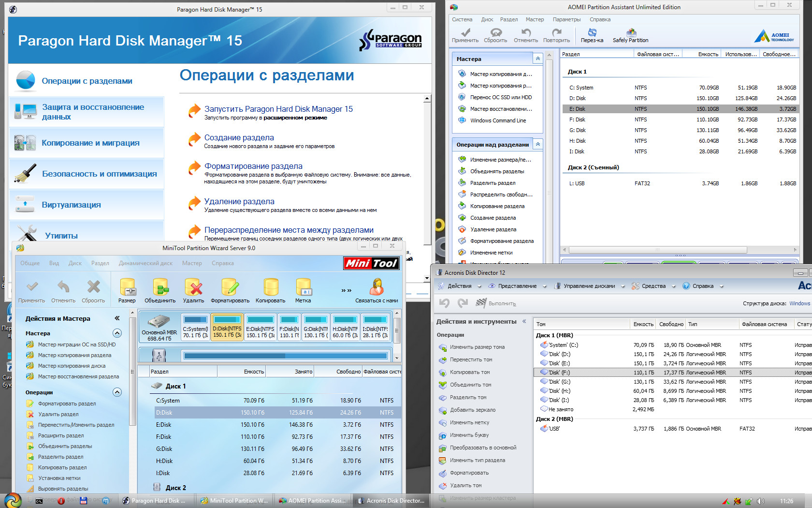Select E: Disk row in AOMEI list
This screenshot has width=812, height=508.
(x=681, y=109)
